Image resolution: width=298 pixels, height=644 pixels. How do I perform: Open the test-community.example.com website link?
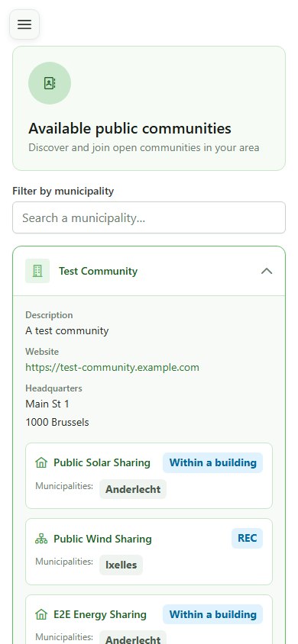(x=112, y=367)
